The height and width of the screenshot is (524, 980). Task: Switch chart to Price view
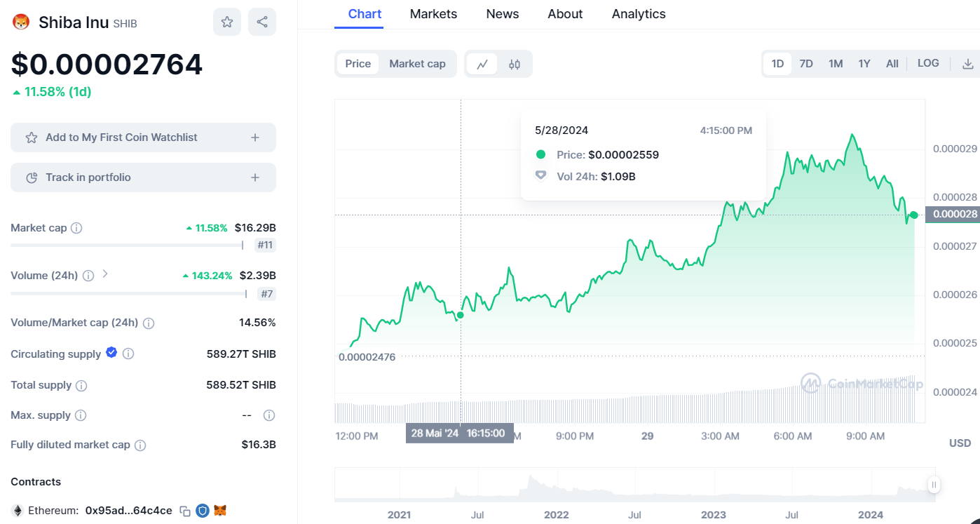(358, 64)
